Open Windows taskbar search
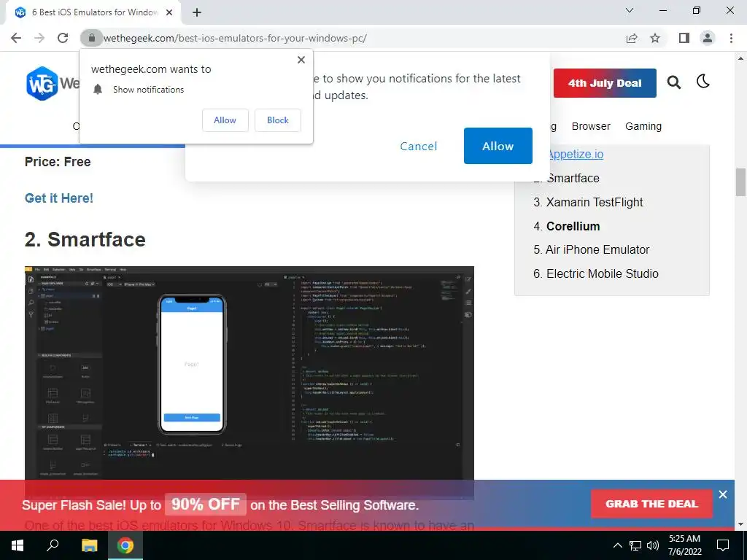The height and width of the screenshot is (560, 747). coord(53,545)
